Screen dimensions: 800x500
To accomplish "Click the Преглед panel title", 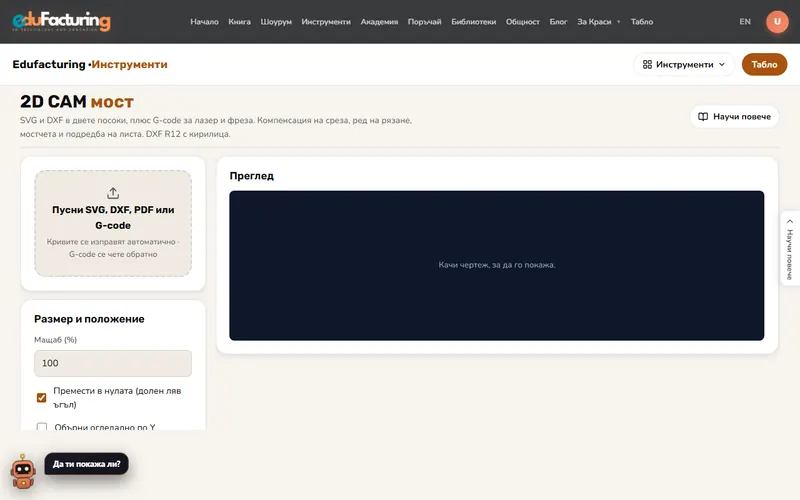I will (x=252, y=176).
